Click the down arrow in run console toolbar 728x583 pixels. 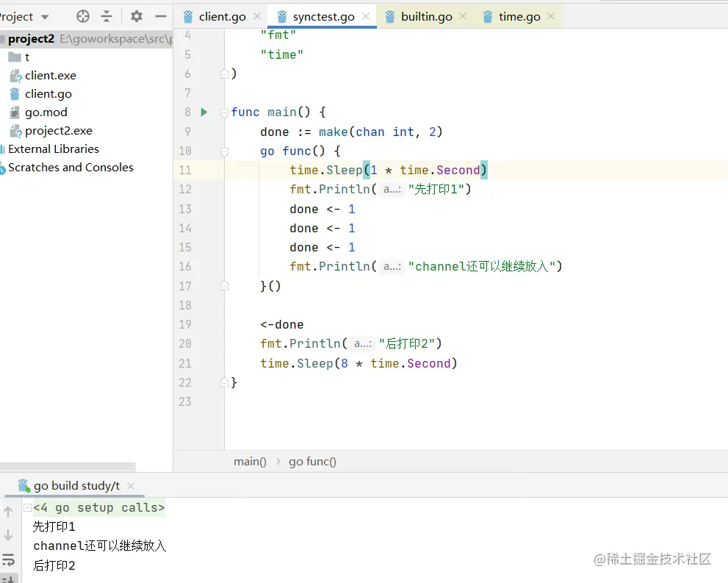click(x=8, y=536)
